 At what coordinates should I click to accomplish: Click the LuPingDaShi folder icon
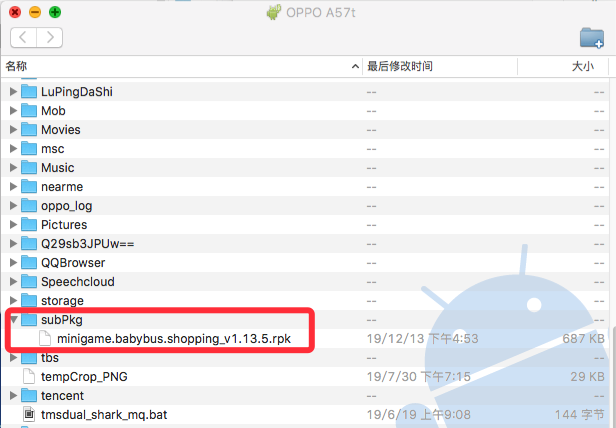29,92
